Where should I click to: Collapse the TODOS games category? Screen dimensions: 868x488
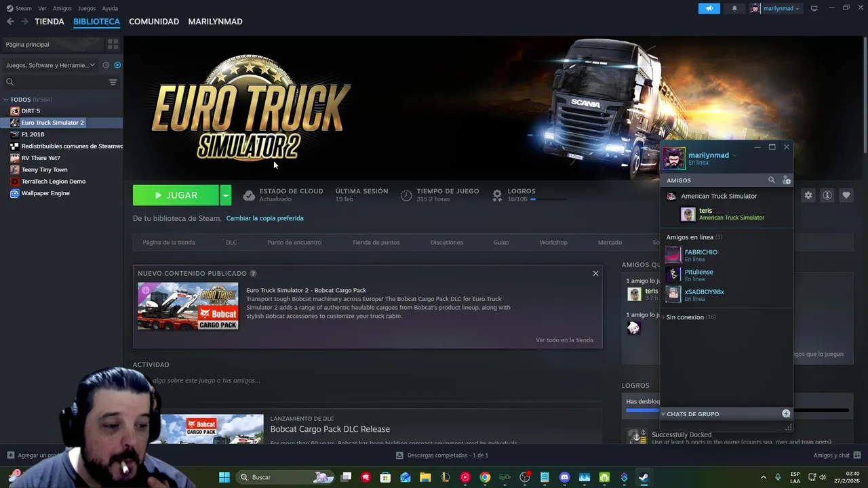click(5, 100)
